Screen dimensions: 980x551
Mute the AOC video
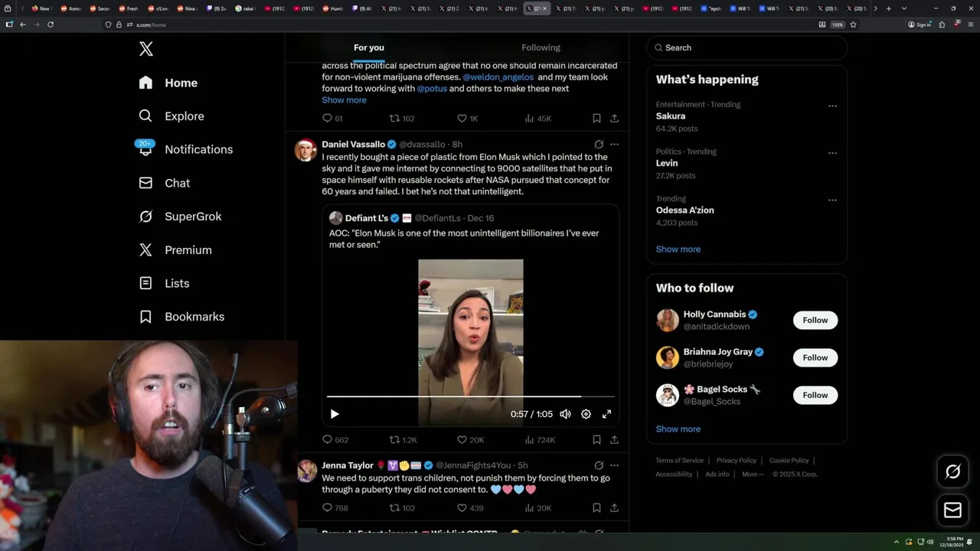click(x=565, y=414)
